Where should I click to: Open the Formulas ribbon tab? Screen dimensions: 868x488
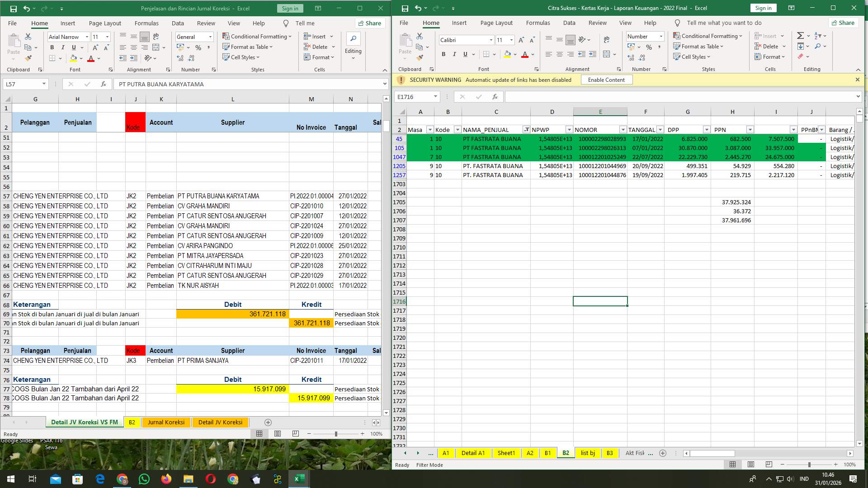coord(538,23)
